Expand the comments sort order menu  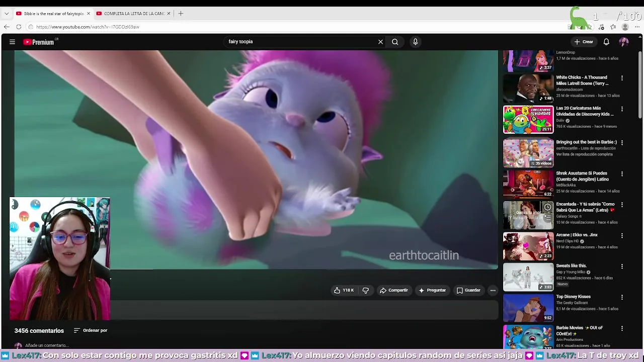click(x=91, y=330)
